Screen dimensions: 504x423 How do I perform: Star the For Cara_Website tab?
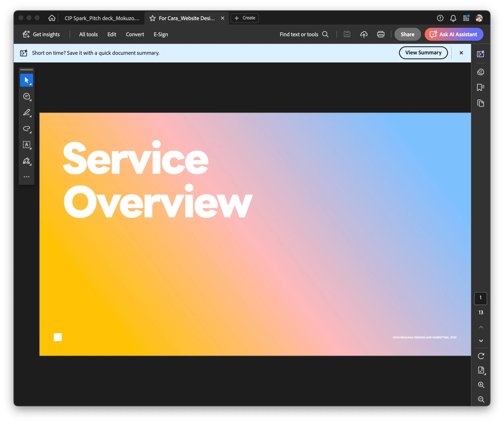coord(152,18)
